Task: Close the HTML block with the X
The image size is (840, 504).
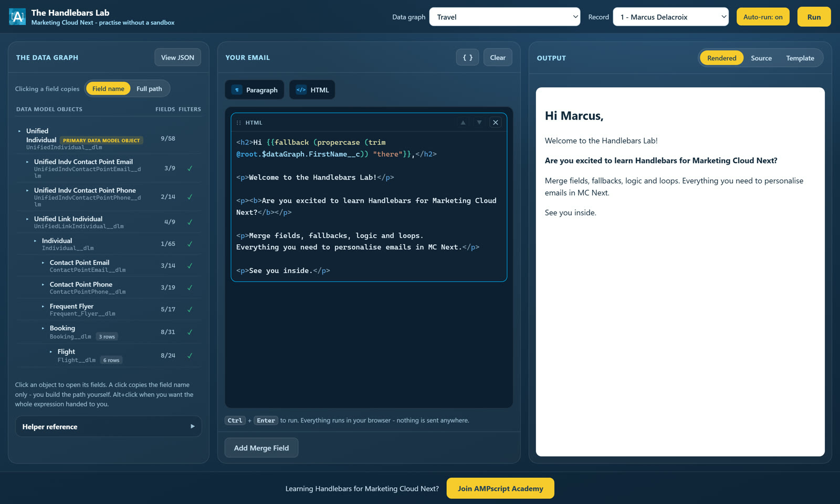Action: 496,122
